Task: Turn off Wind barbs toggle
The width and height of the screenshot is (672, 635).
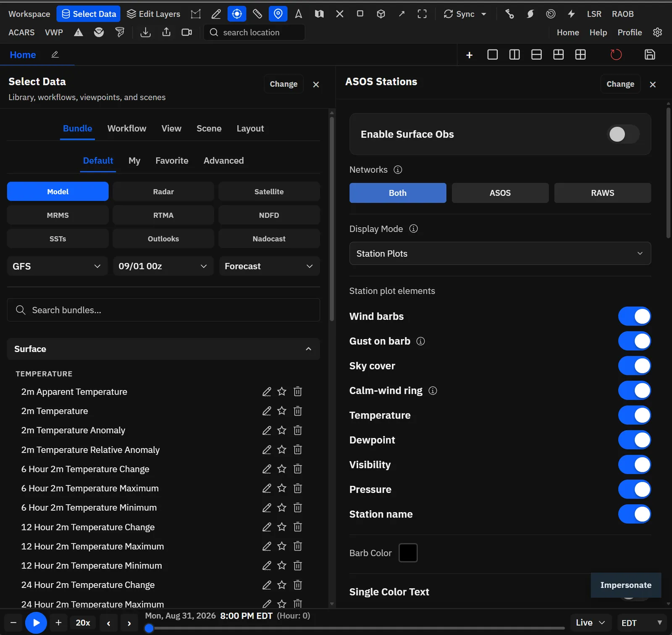Action: click(x=634, y=316)
